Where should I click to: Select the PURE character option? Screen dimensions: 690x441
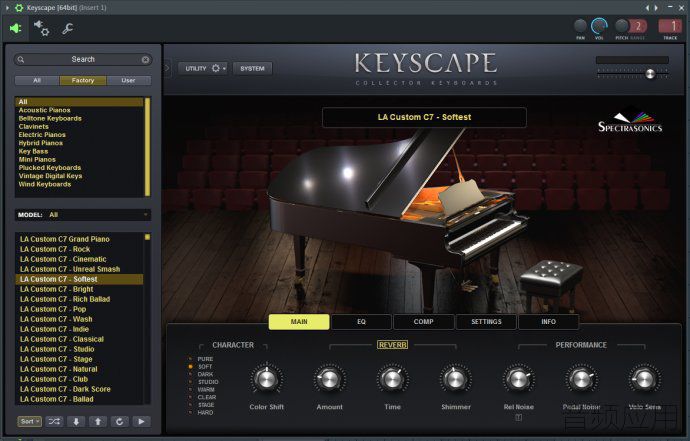(205, 359)
